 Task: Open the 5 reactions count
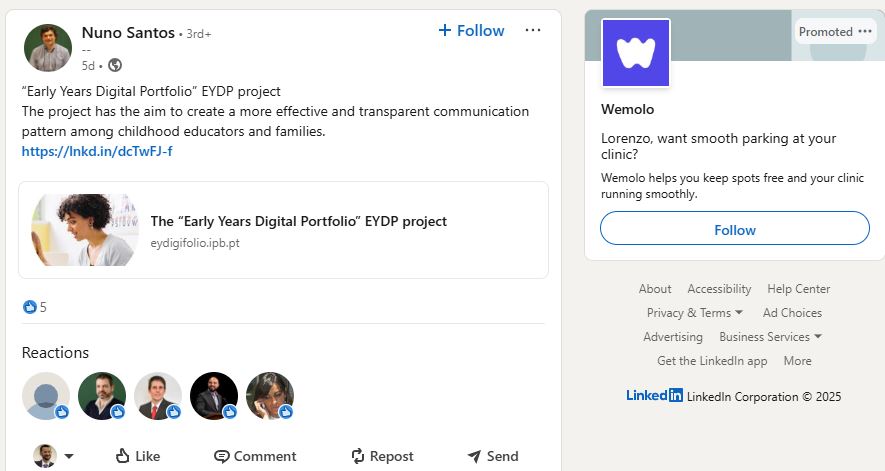(36, 307)
